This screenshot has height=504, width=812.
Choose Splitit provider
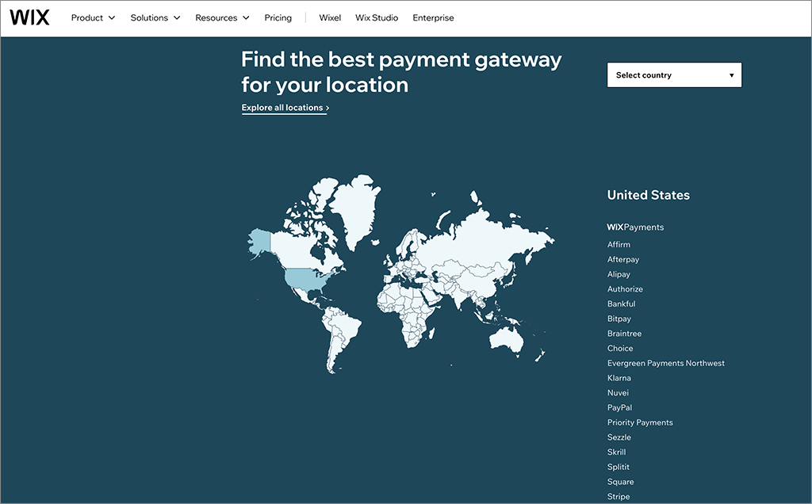tap(619, 467)
